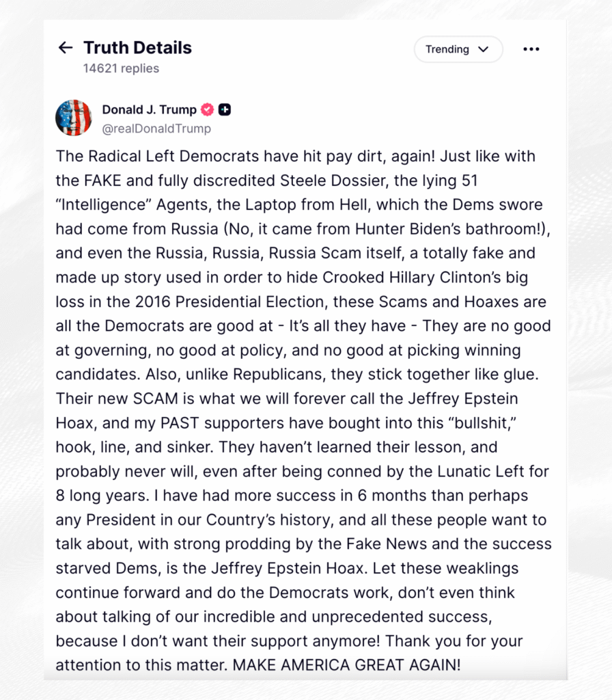View the 14621 replies count
The width and height of the screenshot is (612, 700).
(x=121, y=68)
